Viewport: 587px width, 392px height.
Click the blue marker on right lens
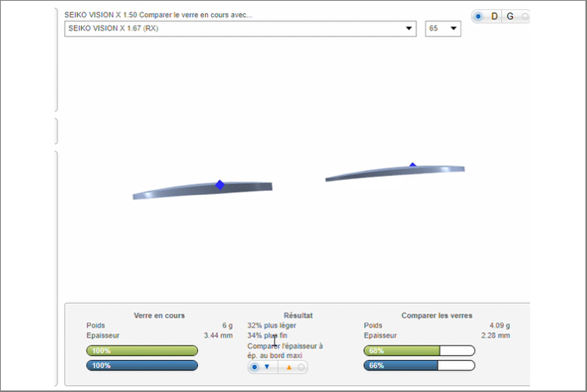point(412,164)
